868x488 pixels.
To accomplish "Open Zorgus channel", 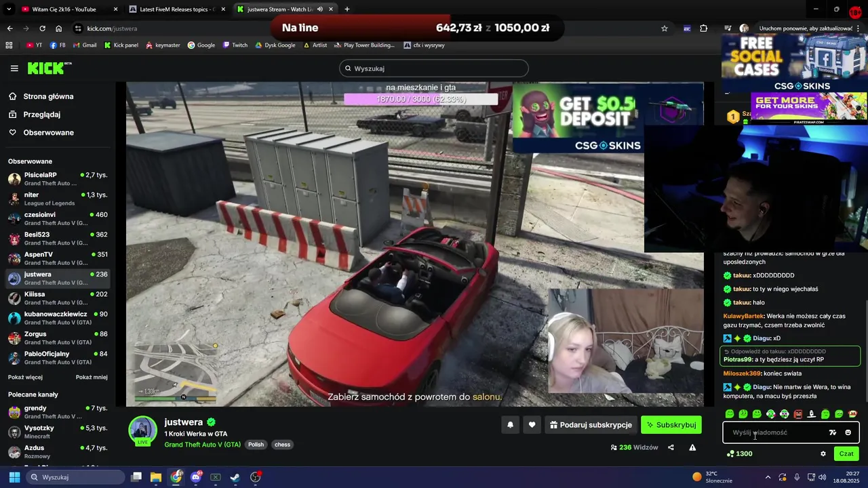I will click(58, 338).
